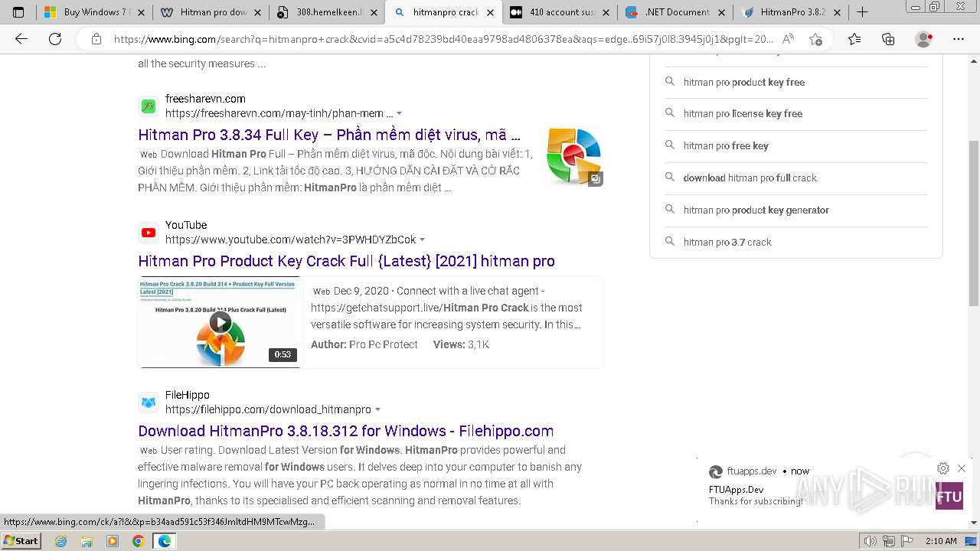Open Collections panel
The image size is (980, 551).
pyautogui.click(x=888, y=39)
